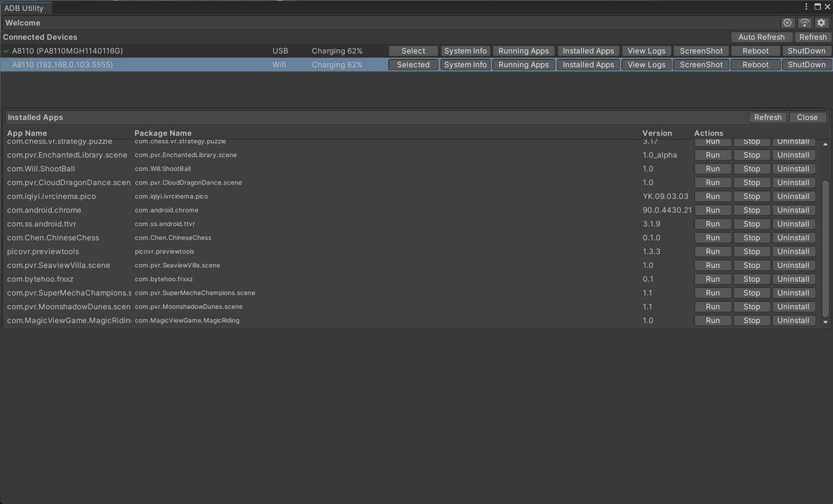
Task: Maximize the ADB Utility window
Action: point(816,7)
